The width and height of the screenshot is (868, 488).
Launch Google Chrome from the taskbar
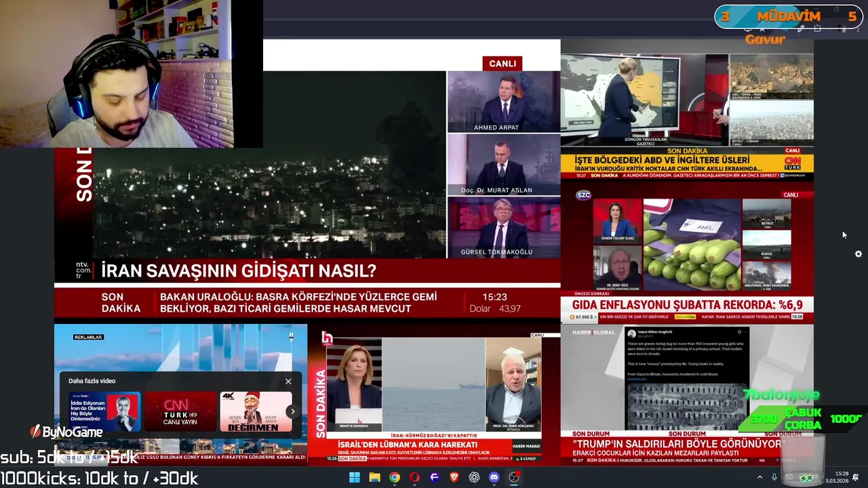395,477
